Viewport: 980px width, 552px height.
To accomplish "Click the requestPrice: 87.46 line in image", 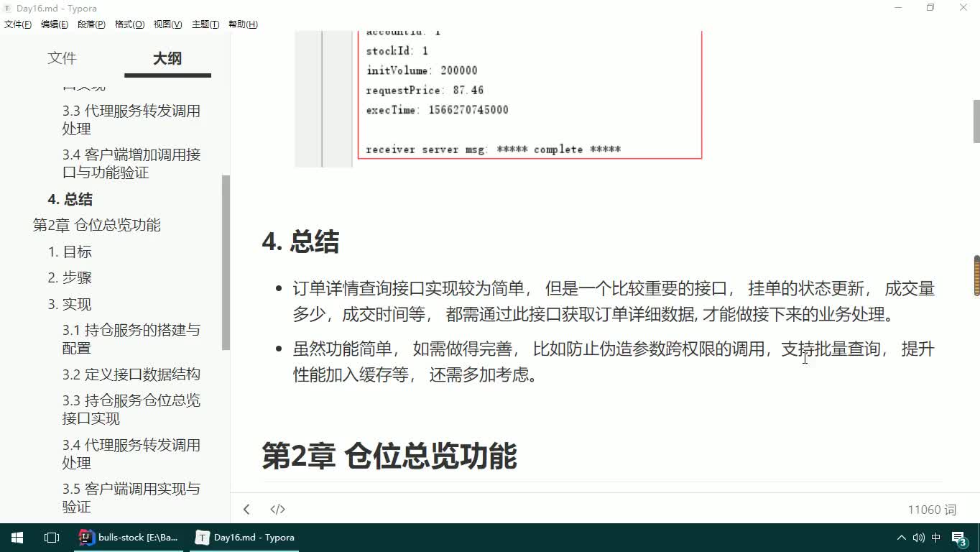I will pos(425,91).
